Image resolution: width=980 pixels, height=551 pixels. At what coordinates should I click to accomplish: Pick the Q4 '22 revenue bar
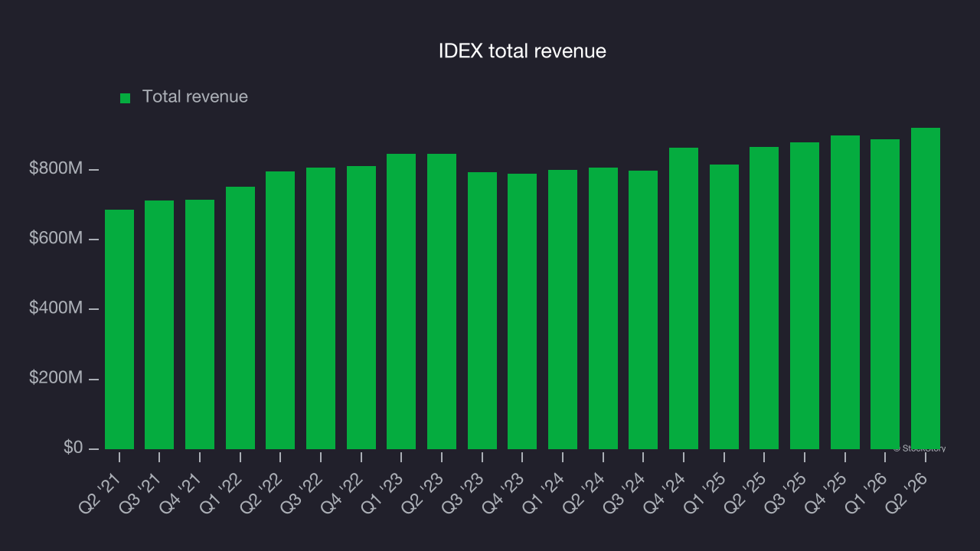(361, 308)
